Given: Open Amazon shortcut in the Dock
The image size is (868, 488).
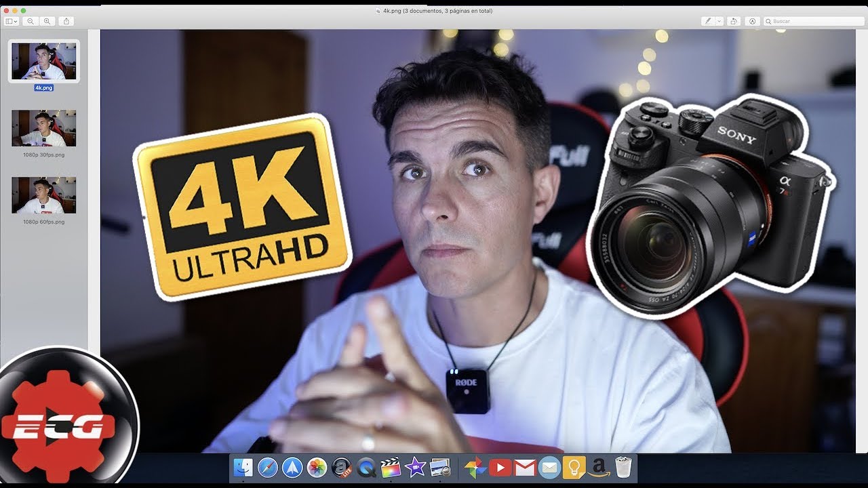Looking at the screenshot, I should coord(598,467).
